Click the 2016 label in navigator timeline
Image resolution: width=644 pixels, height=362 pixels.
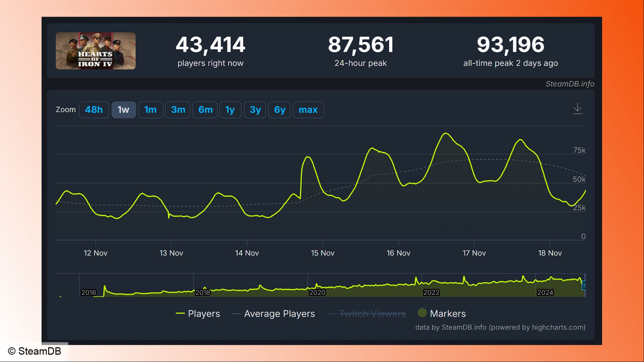(89, 293)
